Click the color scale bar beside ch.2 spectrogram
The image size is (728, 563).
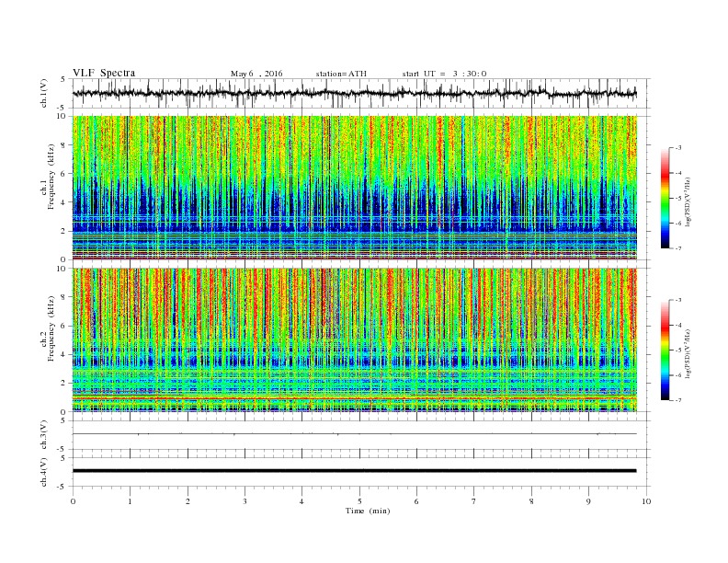pos(665,350)
